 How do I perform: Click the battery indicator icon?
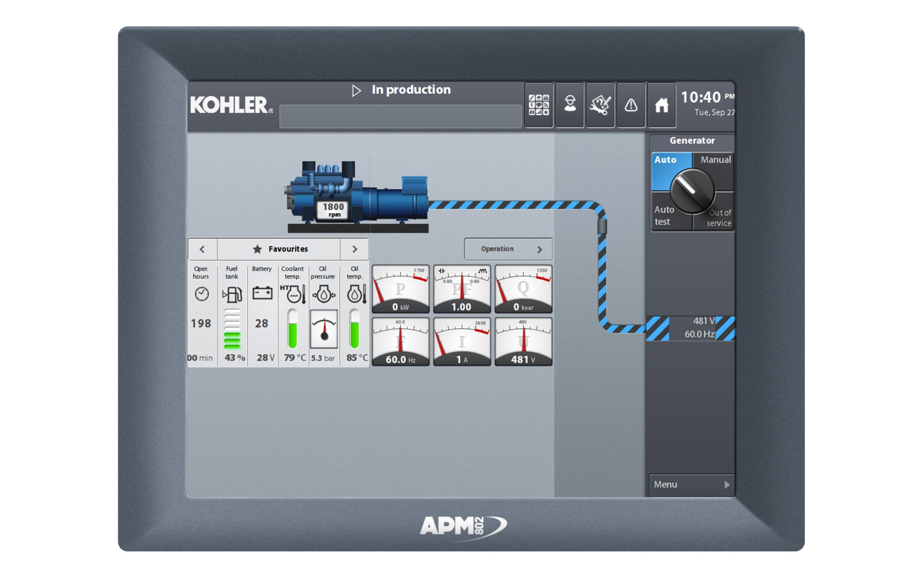pos(261,292)
